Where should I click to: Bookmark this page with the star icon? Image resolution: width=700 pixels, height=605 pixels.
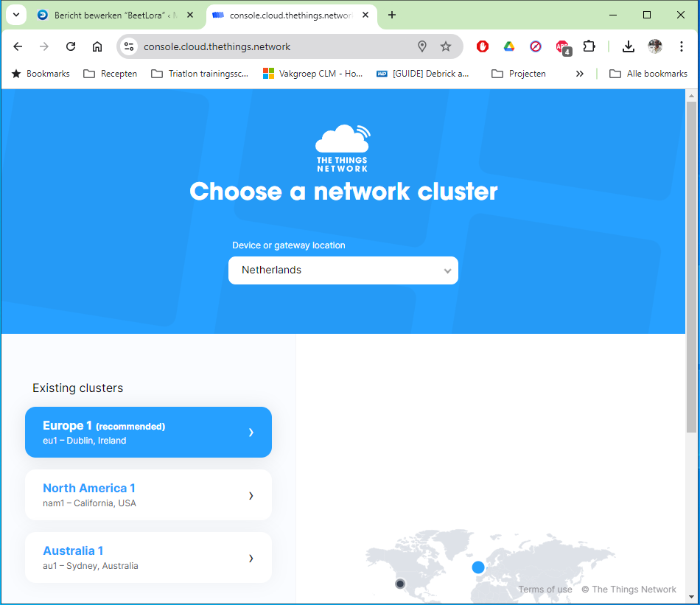[x=446, y=46]
